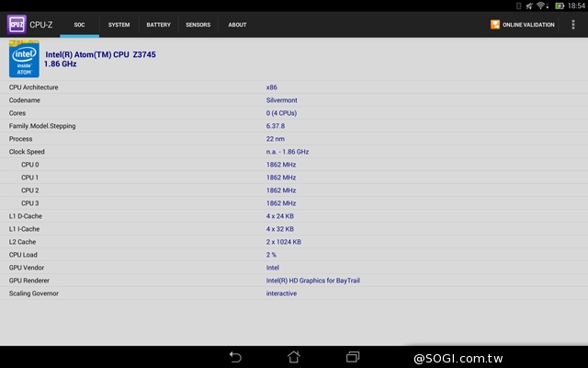The width and height of the screenshot is (588, 368).
Task: Click the Online Validation orange icon
Action: click(495, 25)
